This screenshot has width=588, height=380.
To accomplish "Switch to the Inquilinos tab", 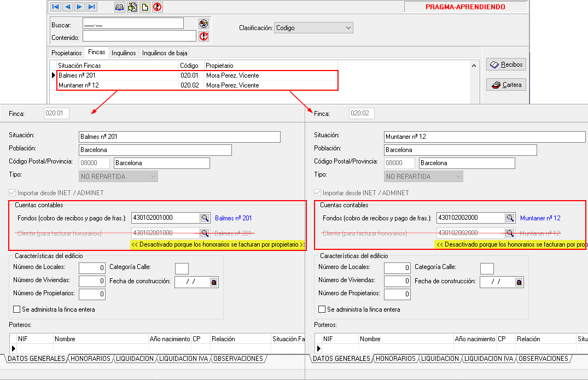I will click(124, 53).
